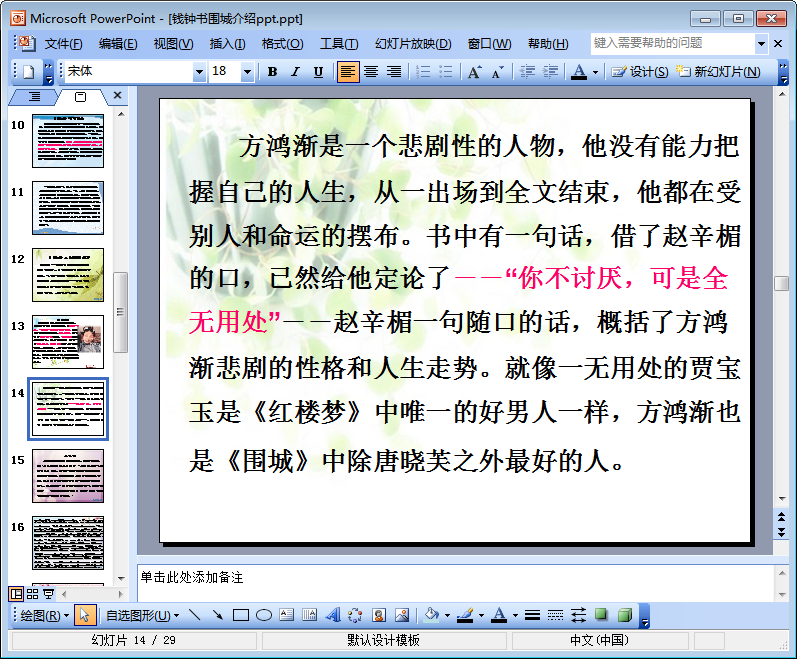Apply font color from formatting toolbar

[x=579, y=72]
